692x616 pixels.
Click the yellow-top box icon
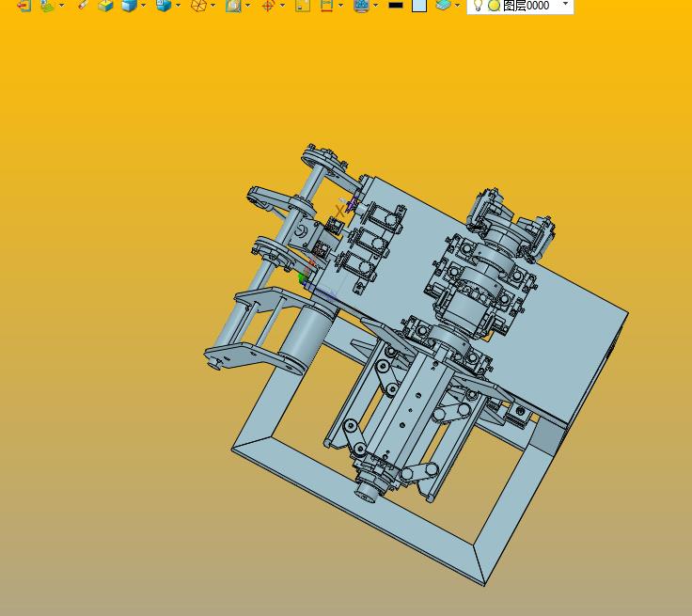coord(105,6)
